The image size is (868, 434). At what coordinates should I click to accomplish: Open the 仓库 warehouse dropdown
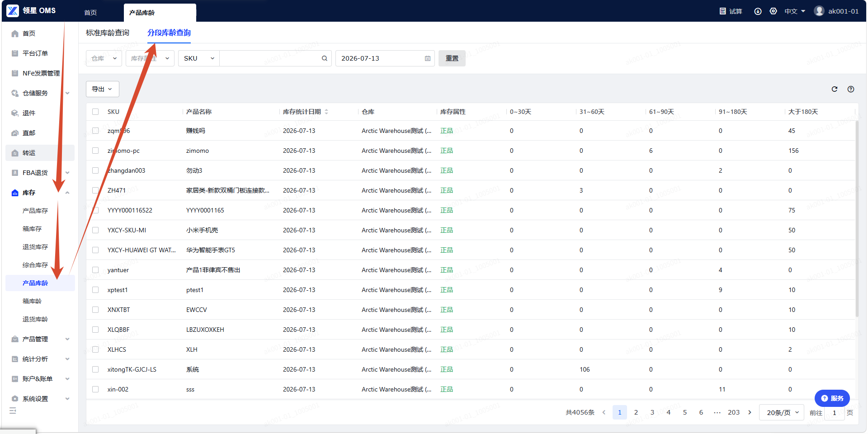tap(104, 58)
